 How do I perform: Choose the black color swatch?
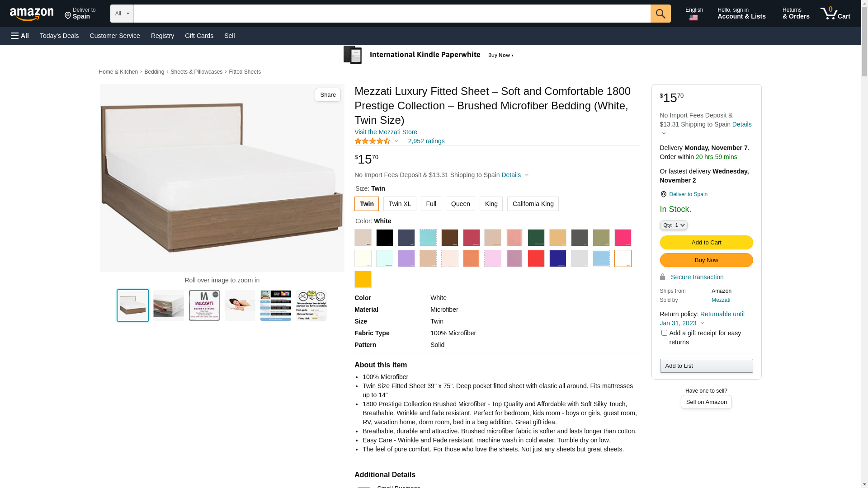pos(385,238)
